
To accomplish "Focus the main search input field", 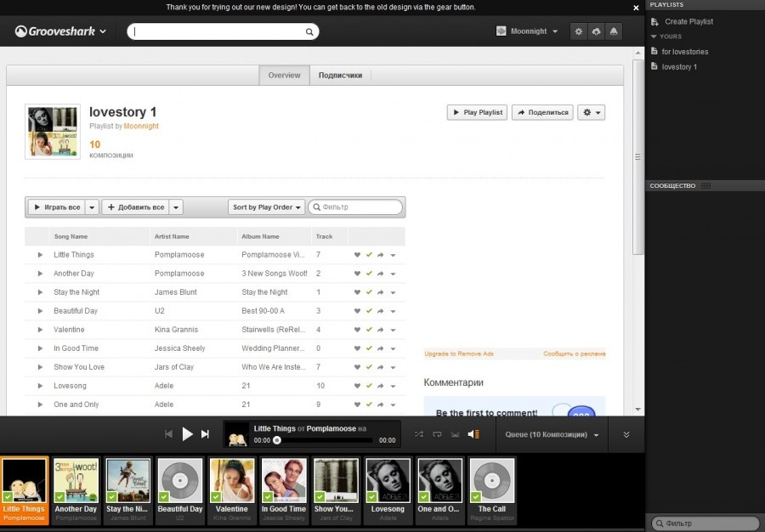I will coord(223,31).
